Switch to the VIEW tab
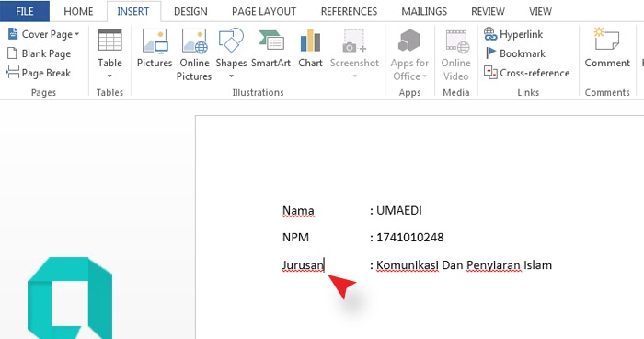Viewport: 644px width, 339px height. [x=540, y=11]
